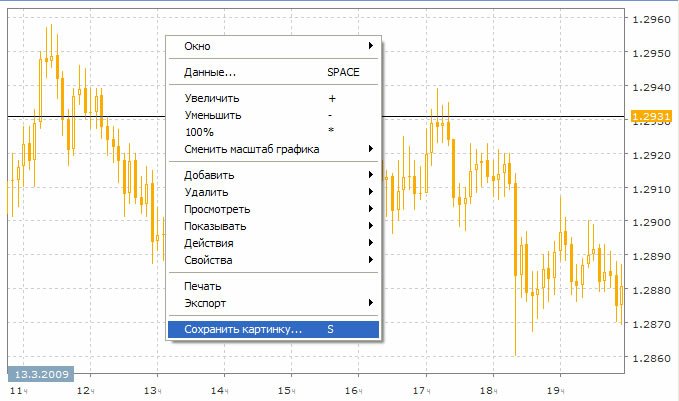The height and width of the screenshot is (401, 679).
Task: Select Данные... in the context menu
Action: tap(210, 73)
